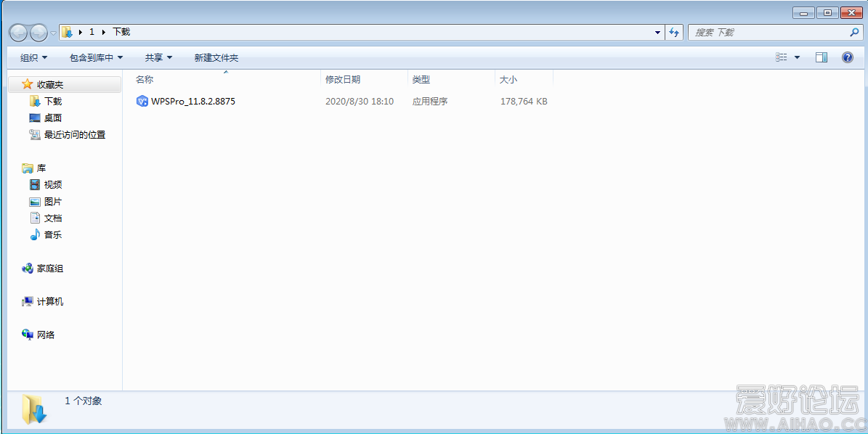
Task: Click the Forward navigation arrow button
Action: (x=38, y=33)
